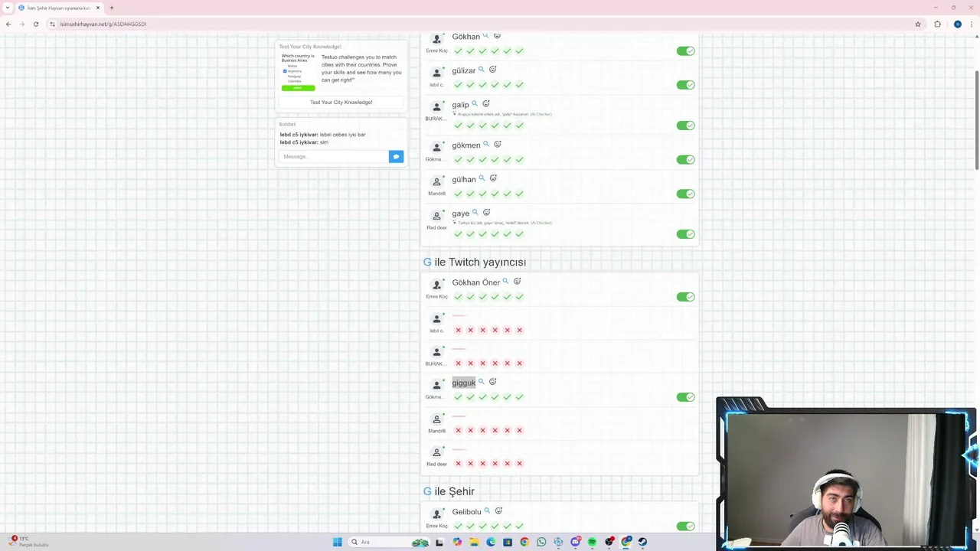Go back to previous page
980x551 pixels.
pyautogui.click(x=8, y=24)
